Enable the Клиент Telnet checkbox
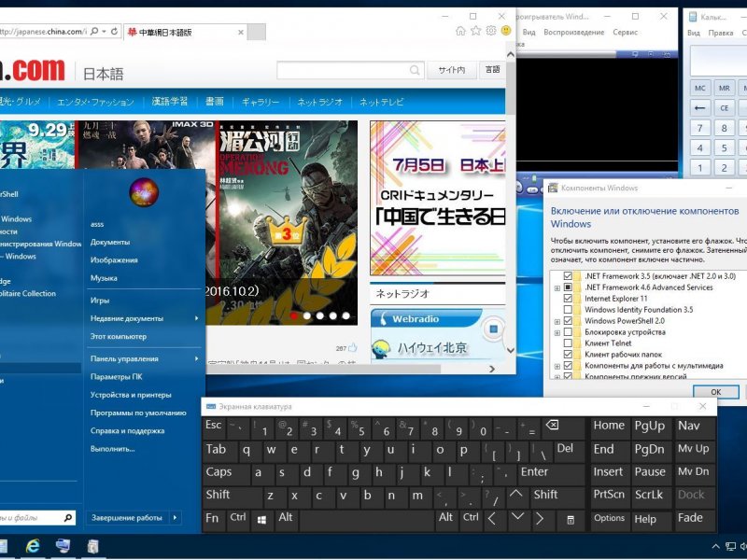The height and width of the screenshot is (560, 747). coord(568,343)
